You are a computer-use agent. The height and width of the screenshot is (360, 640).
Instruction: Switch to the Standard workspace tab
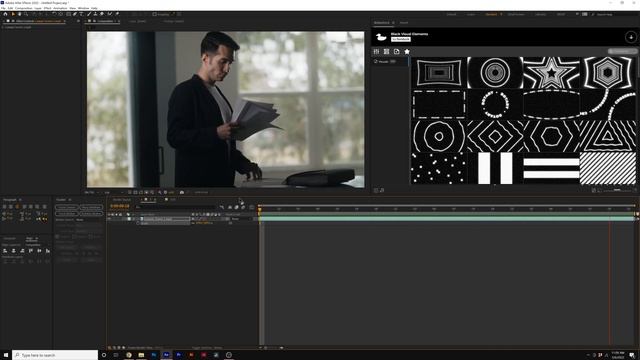point(491,14)
